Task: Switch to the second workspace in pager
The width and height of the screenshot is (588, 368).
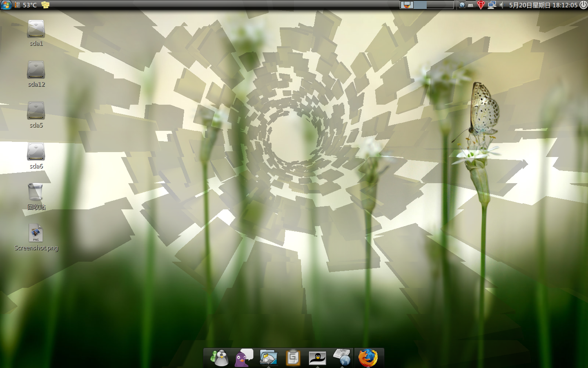Action: tap(420, 5)
